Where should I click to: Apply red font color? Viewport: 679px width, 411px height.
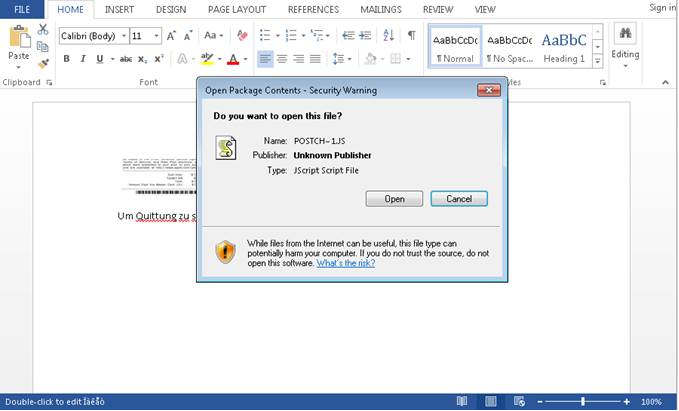233,59
